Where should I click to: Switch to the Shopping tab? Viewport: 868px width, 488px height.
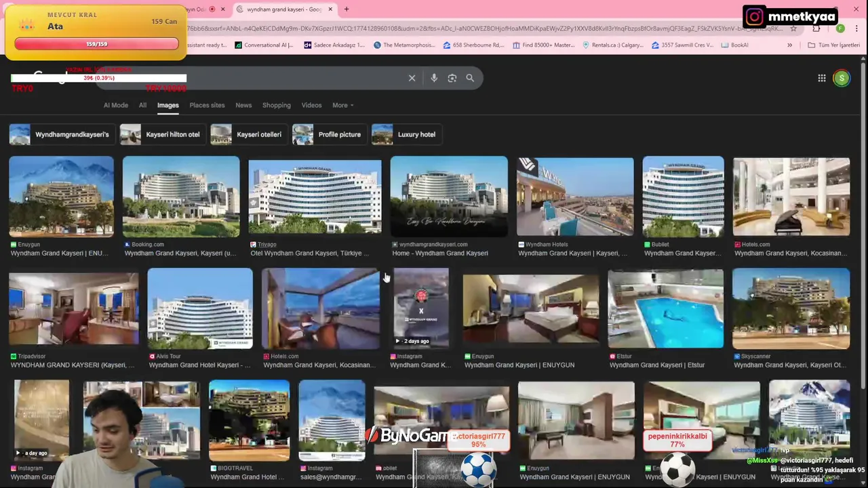click(x=277, y=105)
